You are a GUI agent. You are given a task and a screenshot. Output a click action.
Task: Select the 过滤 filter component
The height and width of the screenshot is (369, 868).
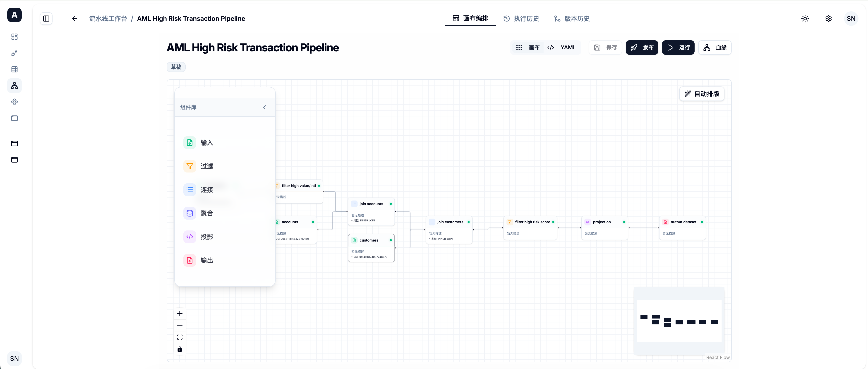tap(225, 166)
